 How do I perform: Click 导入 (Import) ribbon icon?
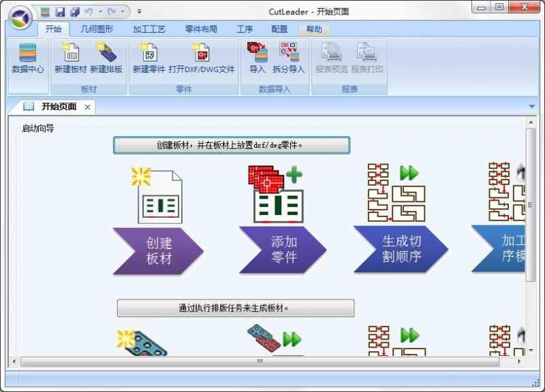(x=258, y=58)
